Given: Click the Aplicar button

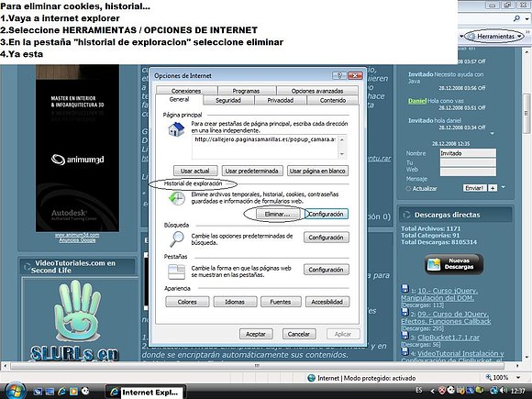Looking at the screenshot, I should 343,334.
